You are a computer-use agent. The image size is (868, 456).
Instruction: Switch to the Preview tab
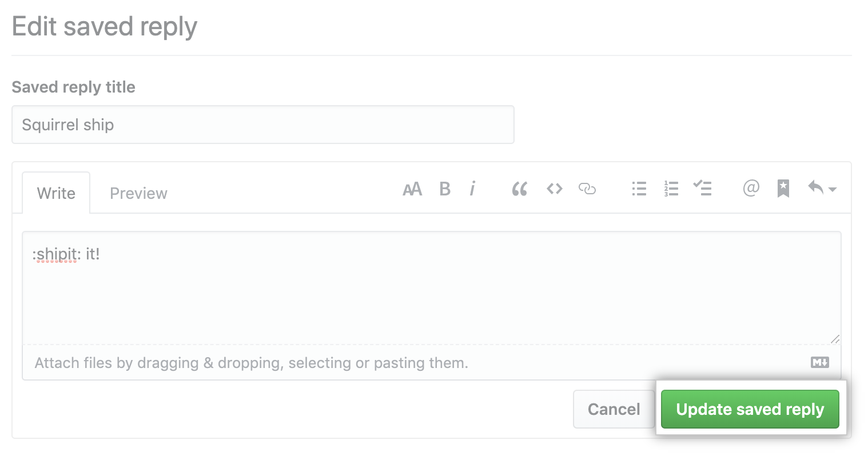click(x=138, y=193)
